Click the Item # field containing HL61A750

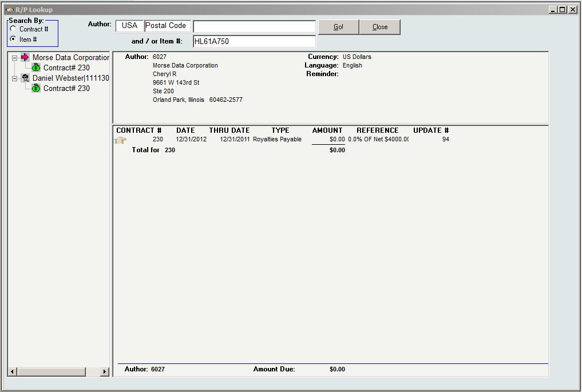coord(254,41)
